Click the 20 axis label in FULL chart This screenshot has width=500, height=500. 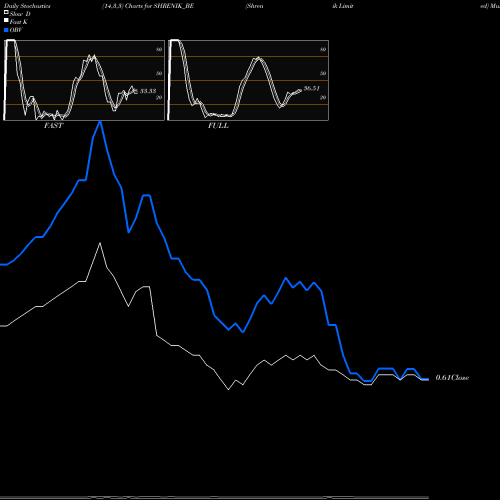[x=323, y=97]
